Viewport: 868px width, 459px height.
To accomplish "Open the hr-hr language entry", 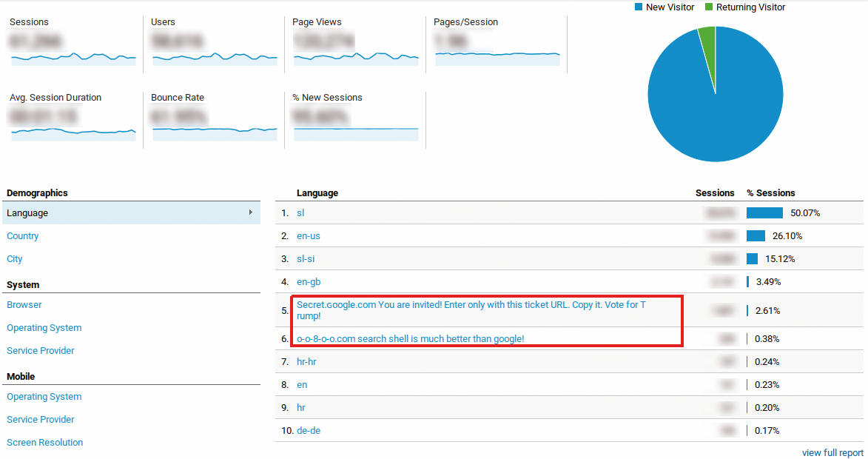I will [x=306, y=361].
